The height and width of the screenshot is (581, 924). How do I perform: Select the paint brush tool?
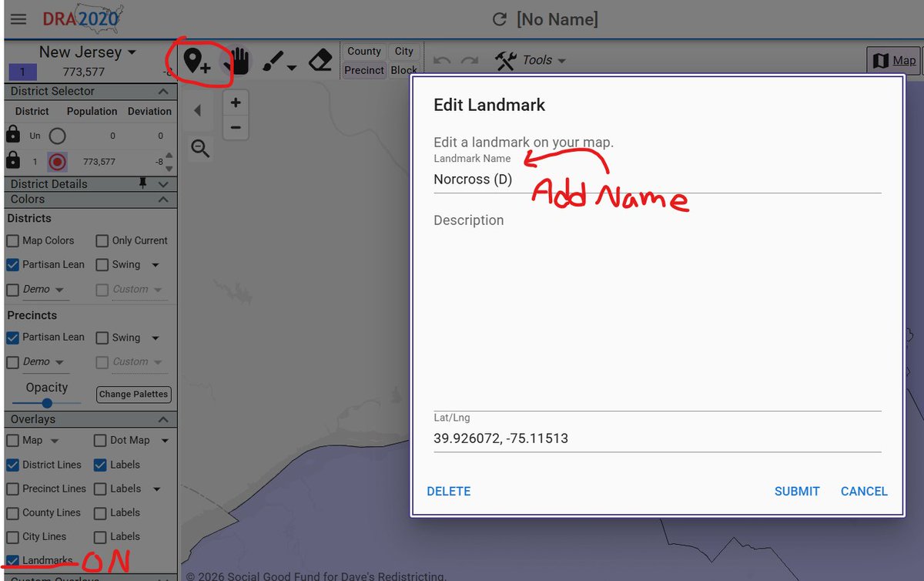(x=273, y=62)
